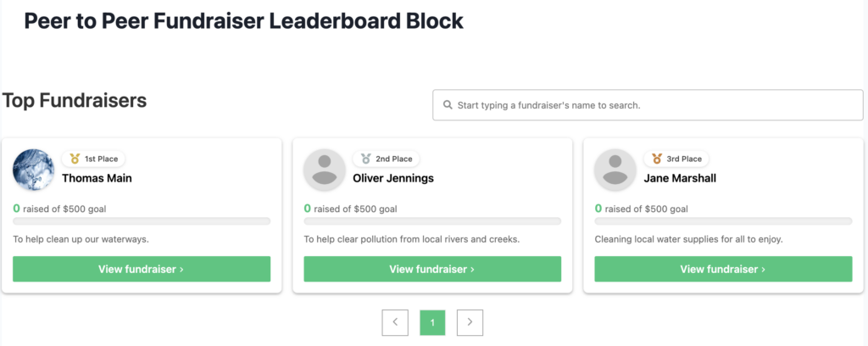The image size is (868, 346).
Task: Click the search magnifier icon
Action: pos(448,106)
